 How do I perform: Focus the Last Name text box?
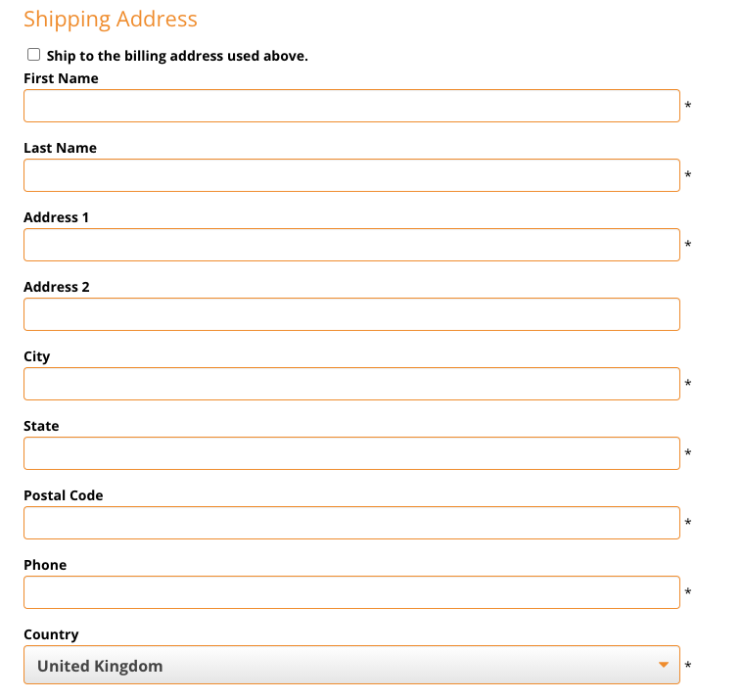click(351, 175)
